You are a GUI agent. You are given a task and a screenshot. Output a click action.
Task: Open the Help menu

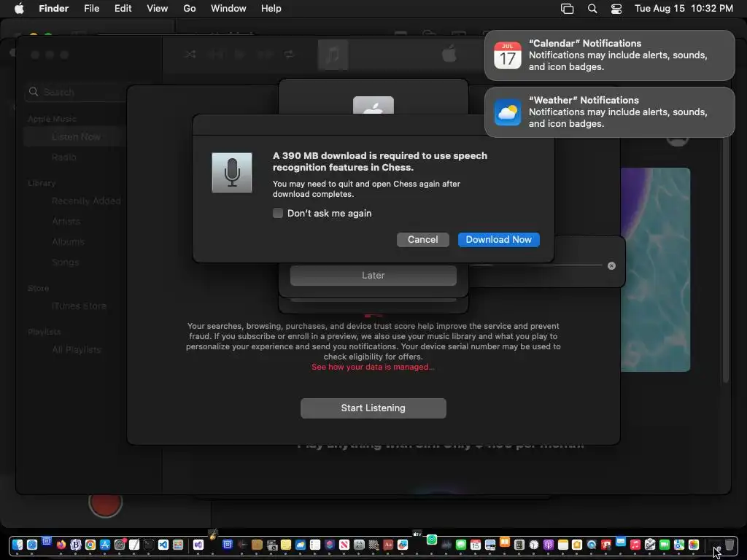click(271, 9)
